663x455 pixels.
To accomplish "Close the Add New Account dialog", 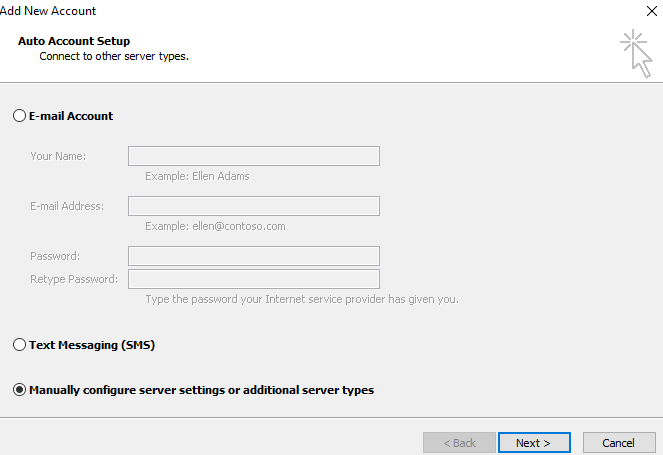I will coord(652,11).
